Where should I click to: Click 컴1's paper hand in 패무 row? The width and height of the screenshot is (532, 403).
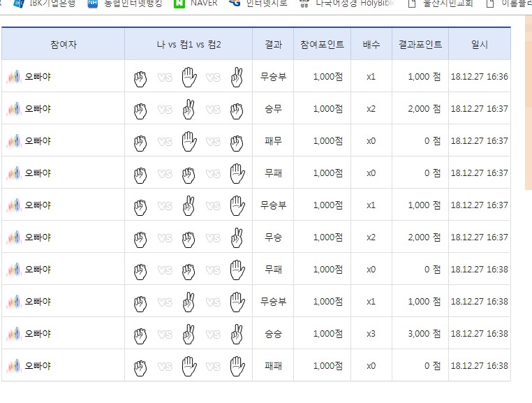[189, 141]
